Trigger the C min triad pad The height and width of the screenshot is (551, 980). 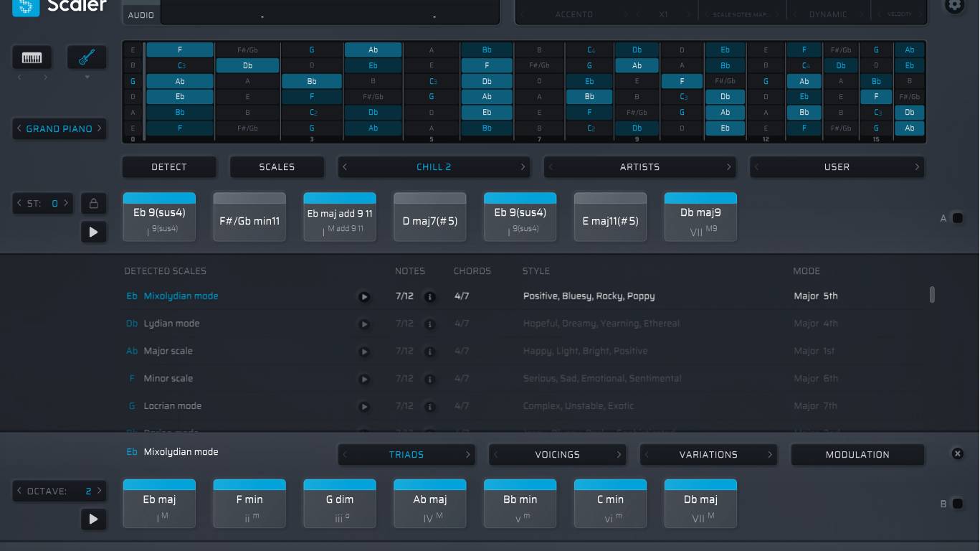[611, 504]
